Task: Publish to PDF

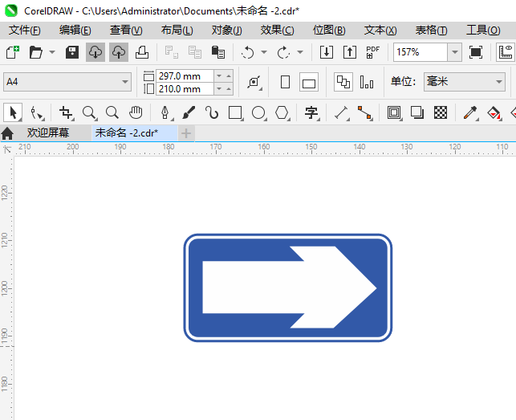Action: point(373,52)
